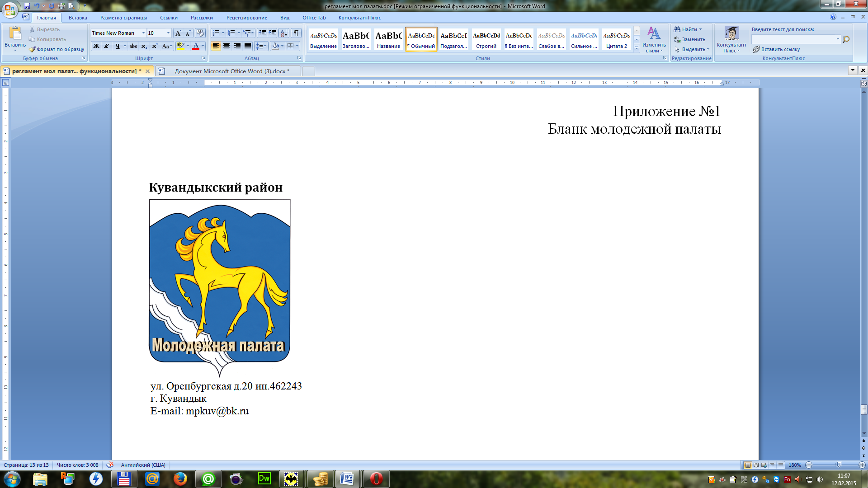This screenshot has height=488, width=868.
Task: Click the Sort (A-Я) icon
Action: 284,33
